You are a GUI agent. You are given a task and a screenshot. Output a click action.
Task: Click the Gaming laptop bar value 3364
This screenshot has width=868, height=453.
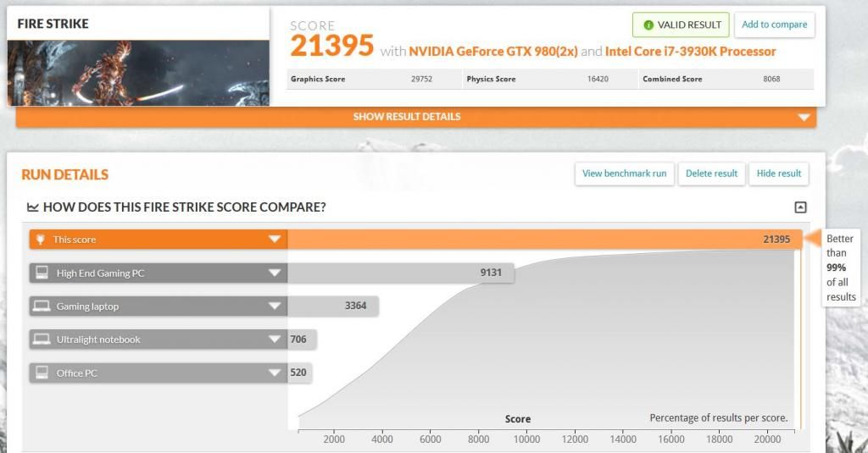[x=355, y=306]
